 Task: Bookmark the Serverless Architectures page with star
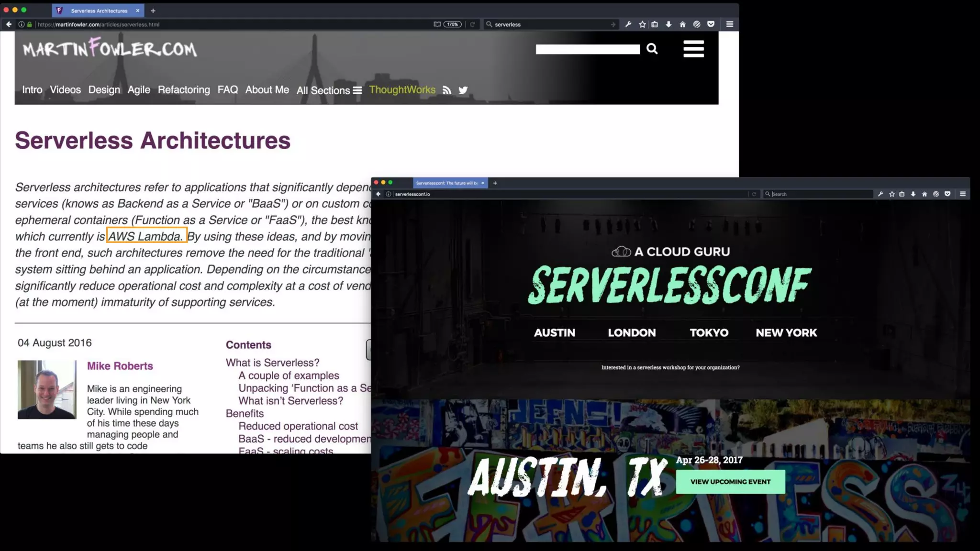click(x=642, y=24)
